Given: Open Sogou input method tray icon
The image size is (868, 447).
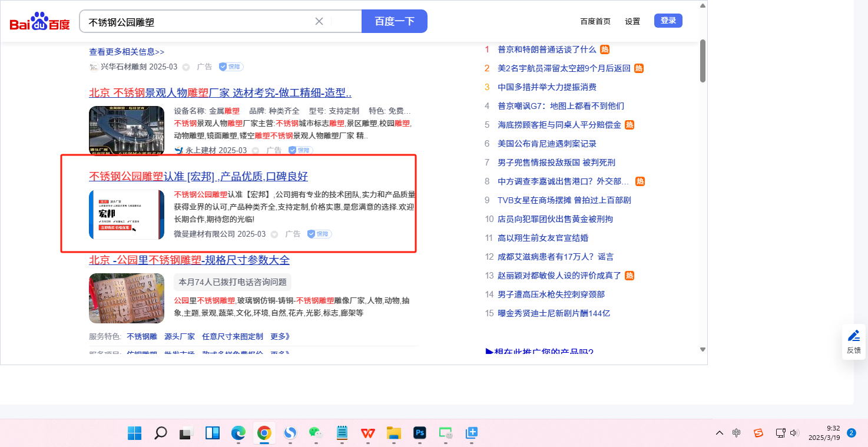Looking at the screenshot, I should click(758, 433).
